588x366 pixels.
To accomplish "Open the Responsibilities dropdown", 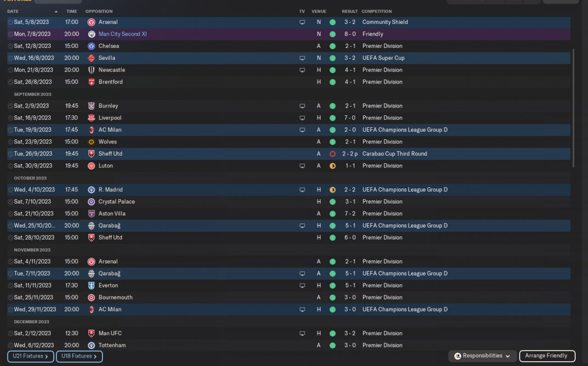I will coord(482,356).
